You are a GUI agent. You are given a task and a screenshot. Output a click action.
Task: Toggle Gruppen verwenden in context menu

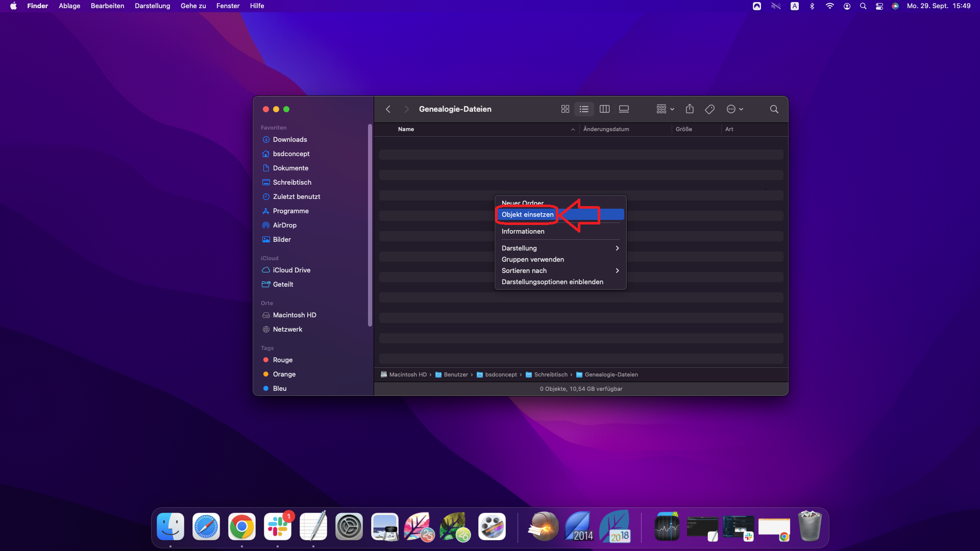[532, 259]
